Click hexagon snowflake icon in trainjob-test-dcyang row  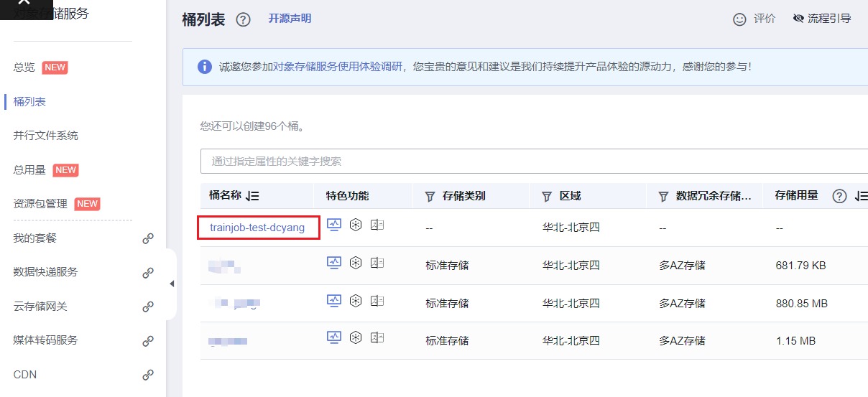click(x=355, y=225)
